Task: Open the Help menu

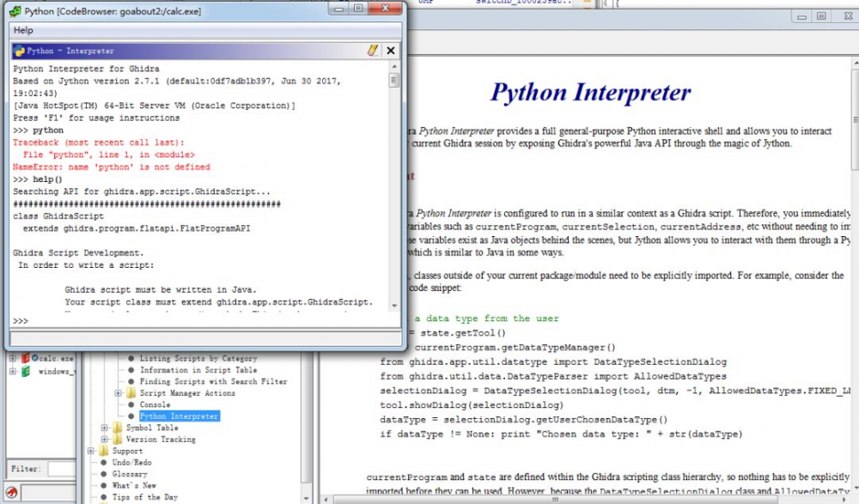Action: (23, 30)
